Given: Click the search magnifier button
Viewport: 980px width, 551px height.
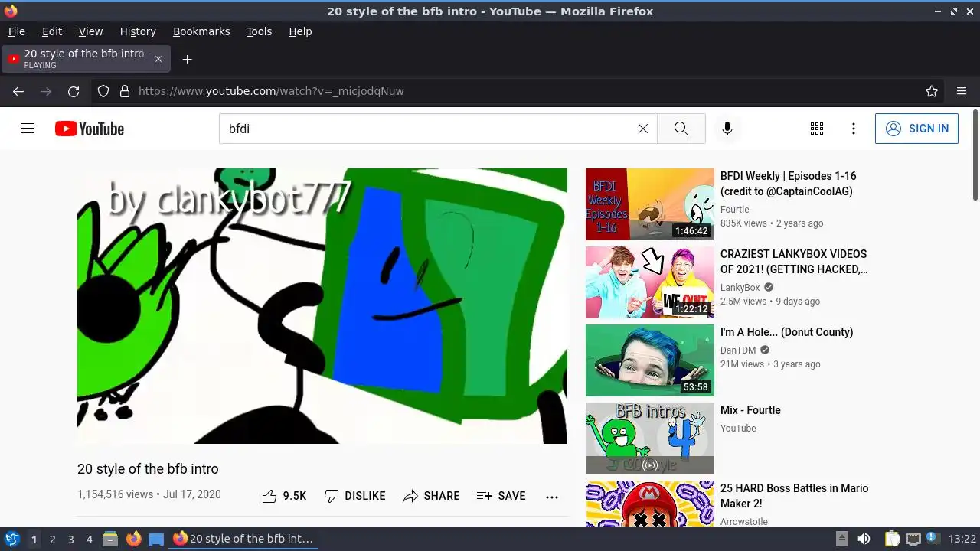Looking at the screenshot, I should coord(681,129).
